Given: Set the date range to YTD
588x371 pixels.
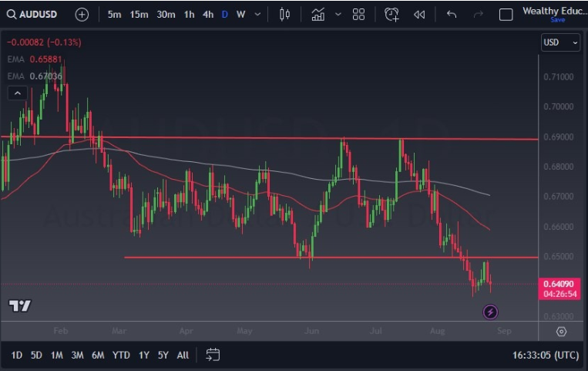Looking at the screenshot, I should point(121,355).
